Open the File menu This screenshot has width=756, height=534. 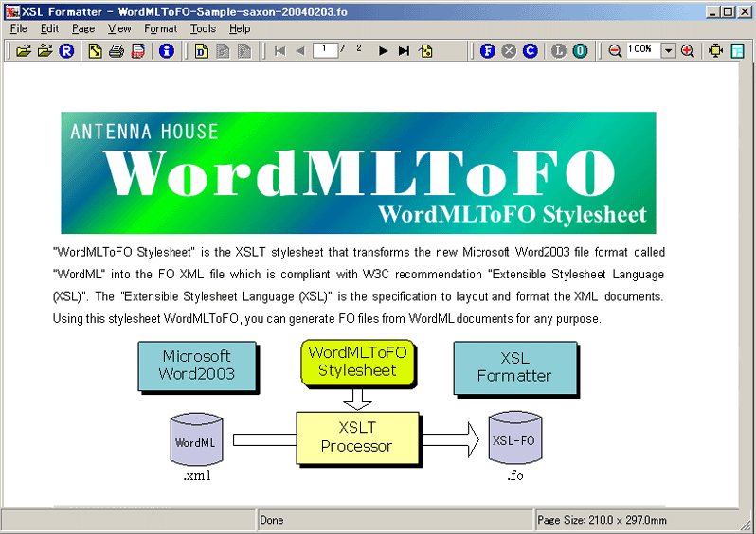[x=19, y=29]
